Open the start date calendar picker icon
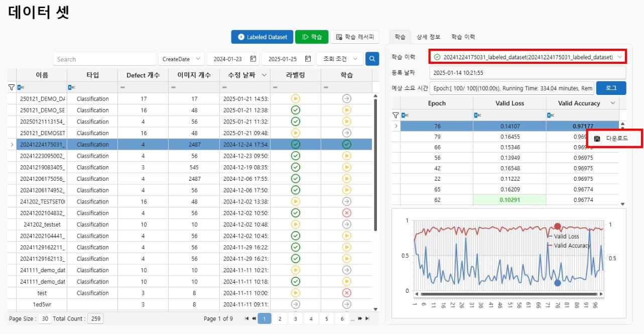 [253, 59]
